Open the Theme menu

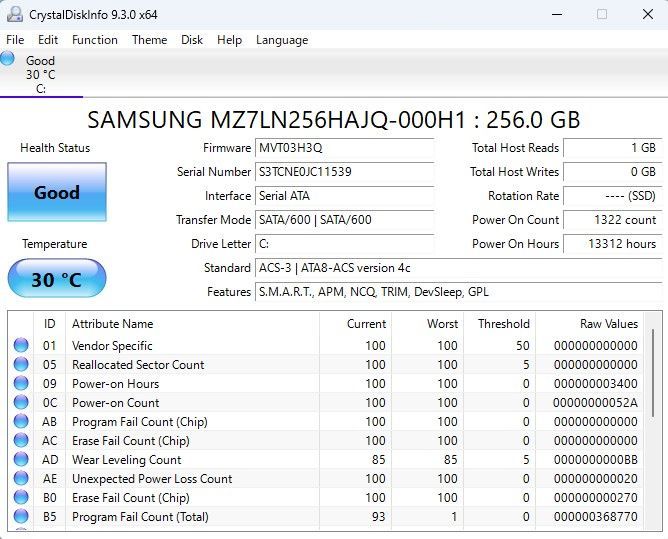[150, 40]
